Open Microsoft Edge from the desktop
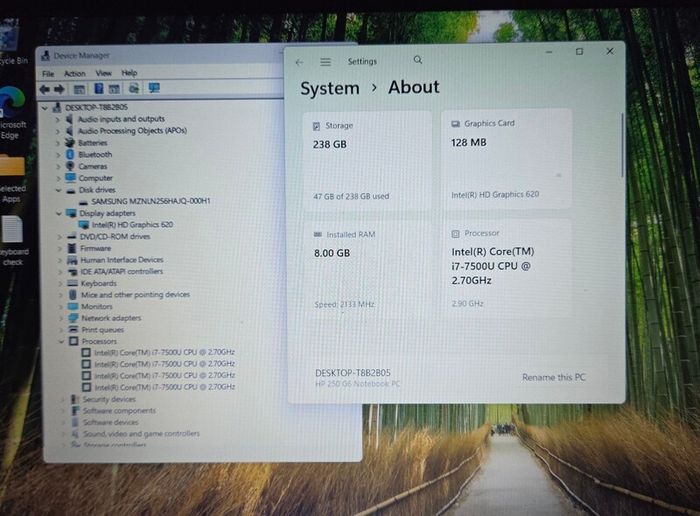This screenshot has height=516, width=700. click(12, 112)
